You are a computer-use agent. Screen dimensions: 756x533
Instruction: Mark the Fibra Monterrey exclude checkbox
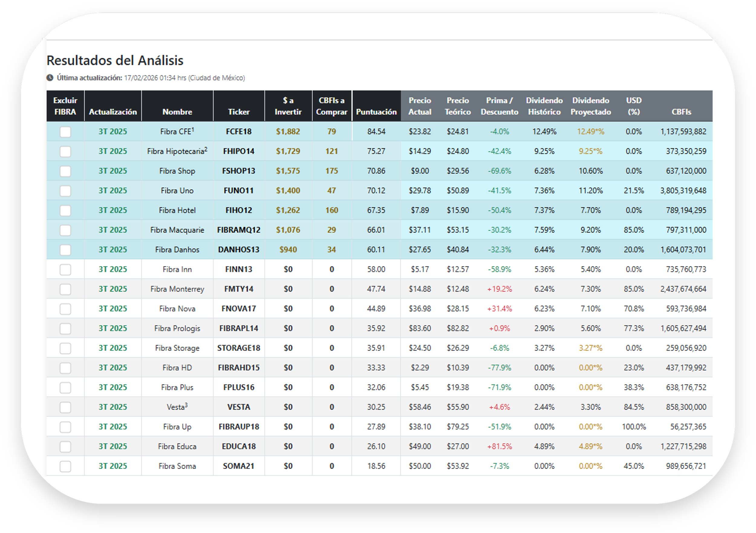65,289
